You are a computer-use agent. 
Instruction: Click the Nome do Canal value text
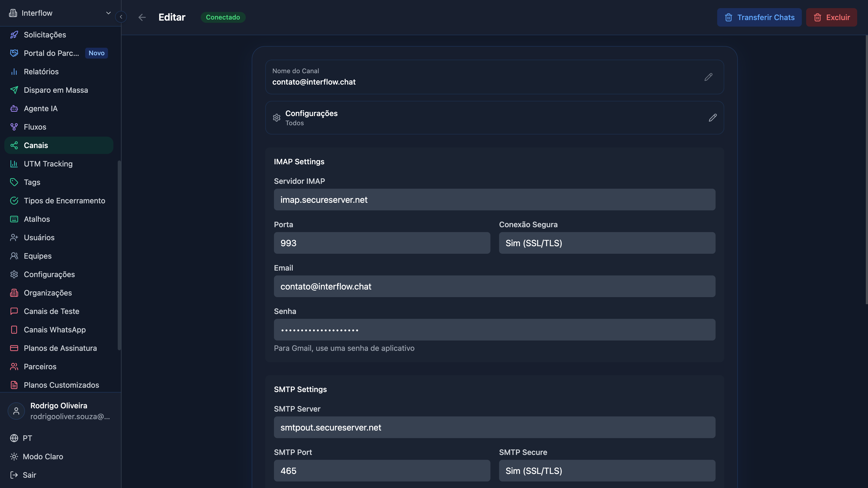click(x=314, y=82)
